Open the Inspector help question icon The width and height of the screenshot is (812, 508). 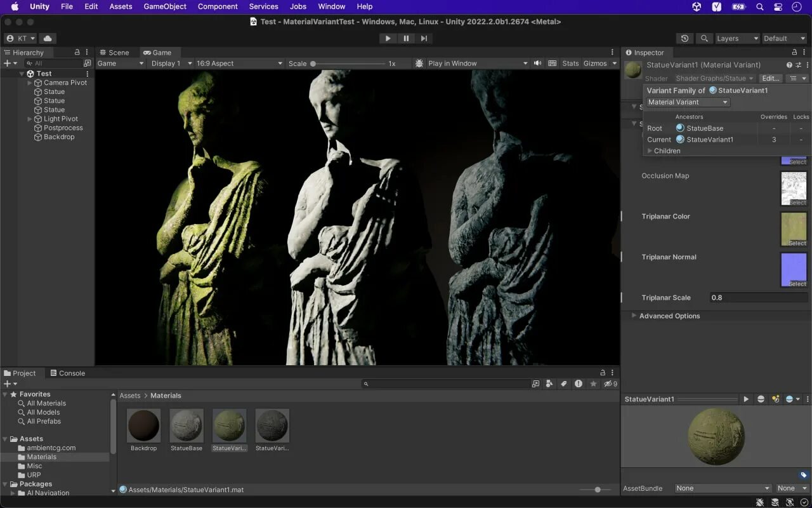pos(789,65)
